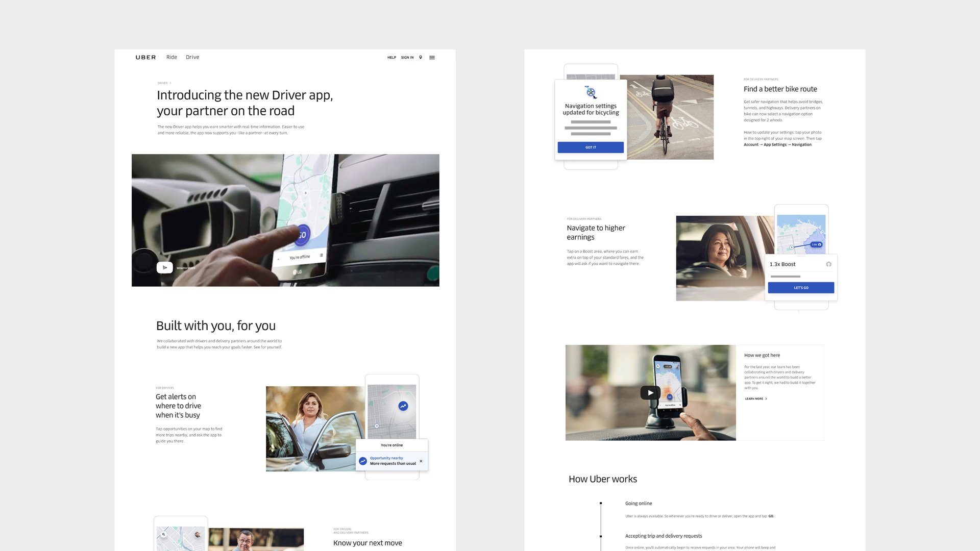Viewport: 980px width, 551px height.
Task: Open the Drive menu item
Action: point(192,57)
